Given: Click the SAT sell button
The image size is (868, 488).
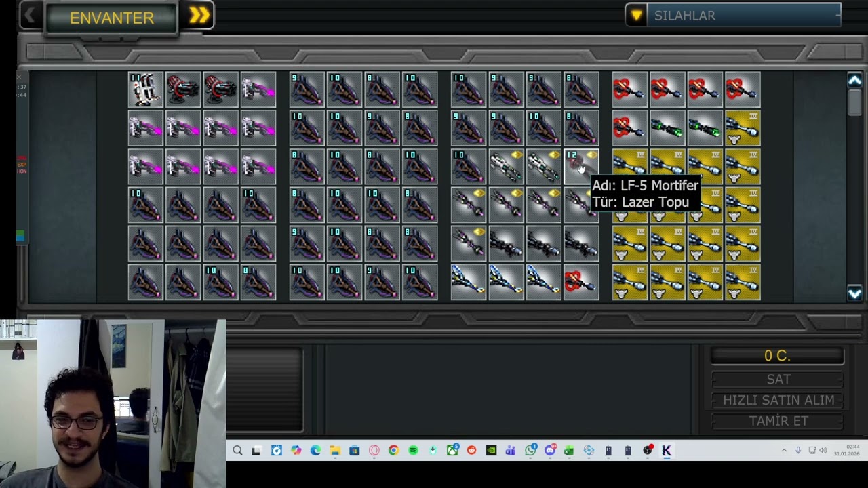Looking at the screenshot, I should (777, 379).
